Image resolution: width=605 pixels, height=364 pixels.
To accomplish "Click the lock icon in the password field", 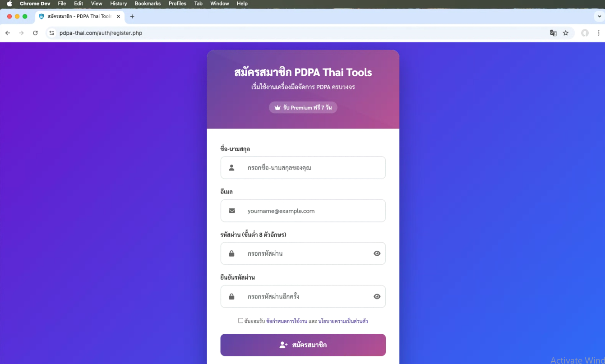I will pos(231,253).
